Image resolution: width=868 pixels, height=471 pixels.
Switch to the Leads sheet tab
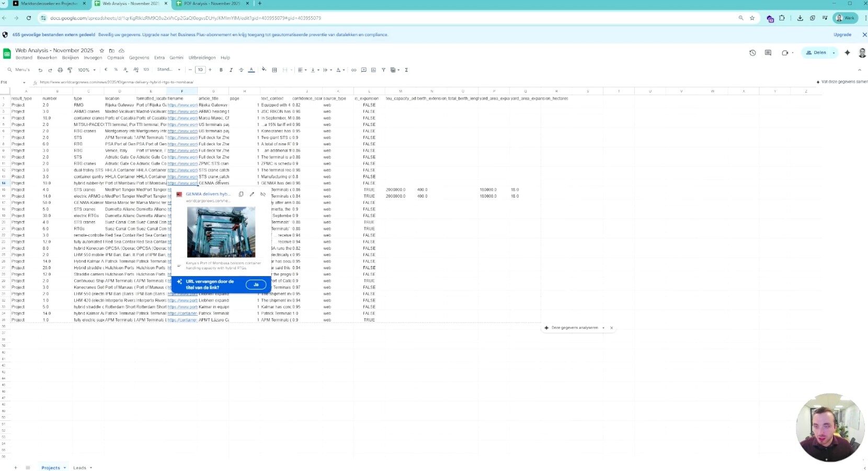pyautogui.click(x=79, y=467)
